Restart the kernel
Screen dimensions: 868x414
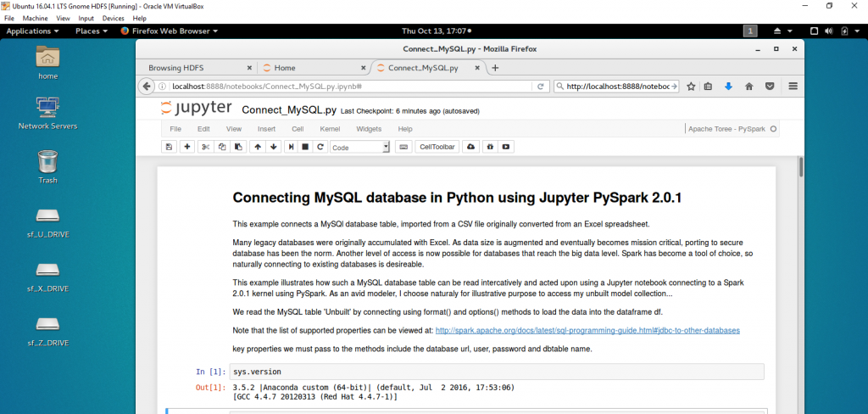[x=320, y=147]
